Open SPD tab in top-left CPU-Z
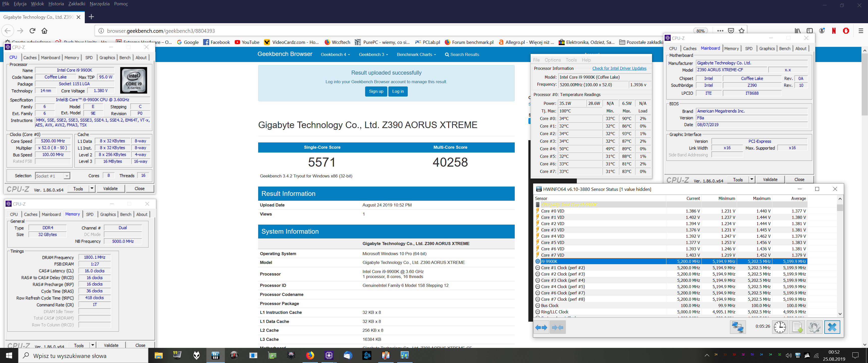The width and height of the screenshot is (868, 363). pyautogui.click(x=89, y=57)
